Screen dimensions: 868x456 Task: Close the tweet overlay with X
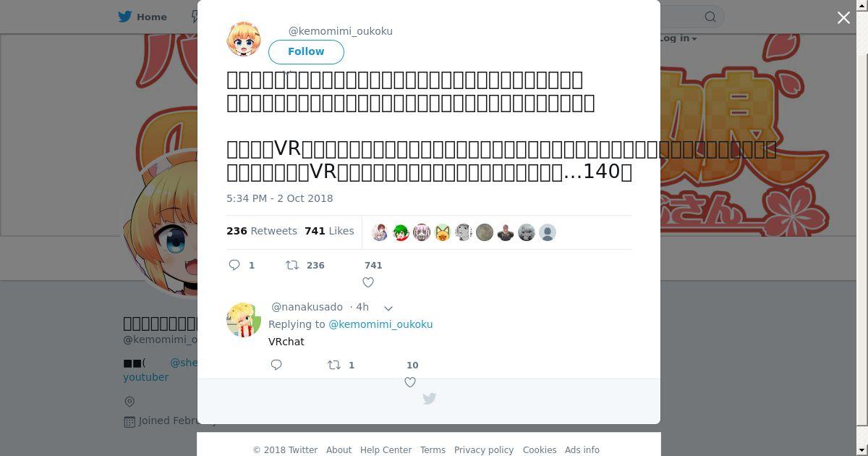click(843, 18)
